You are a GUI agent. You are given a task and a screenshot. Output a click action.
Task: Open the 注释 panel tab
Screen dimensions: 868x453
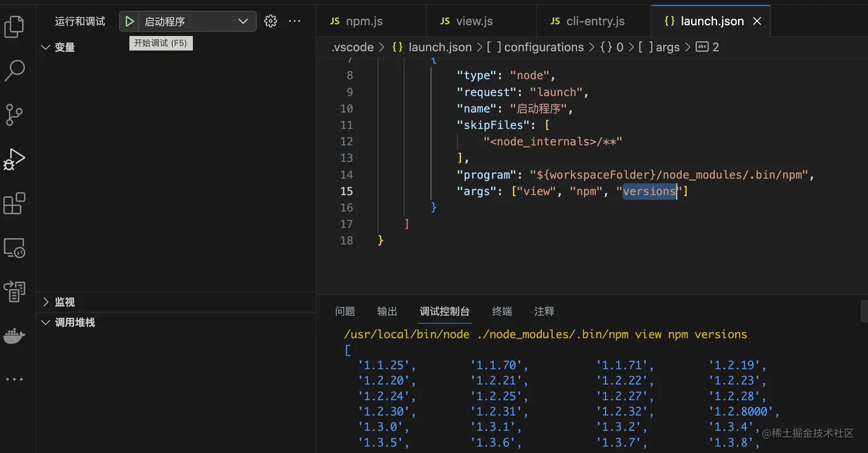pos(544,311)
